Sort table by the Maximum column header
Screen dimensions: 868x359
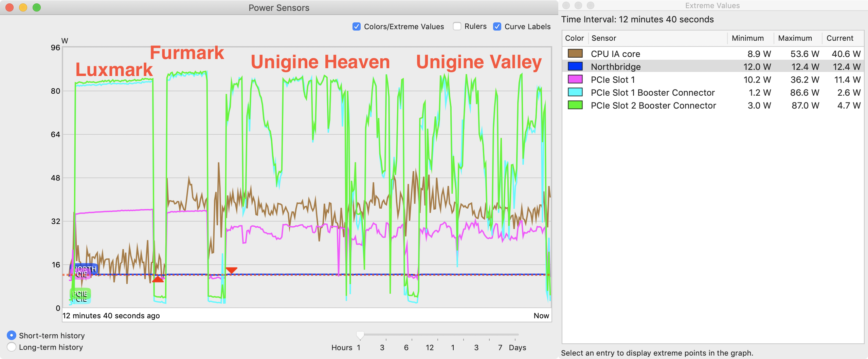798,38
